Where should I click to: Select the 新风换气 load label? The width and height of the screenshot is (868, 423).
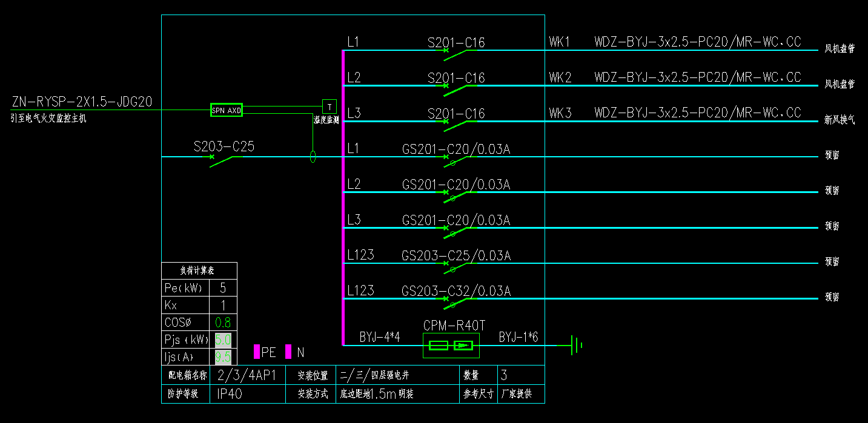click(x=840, y=120)
